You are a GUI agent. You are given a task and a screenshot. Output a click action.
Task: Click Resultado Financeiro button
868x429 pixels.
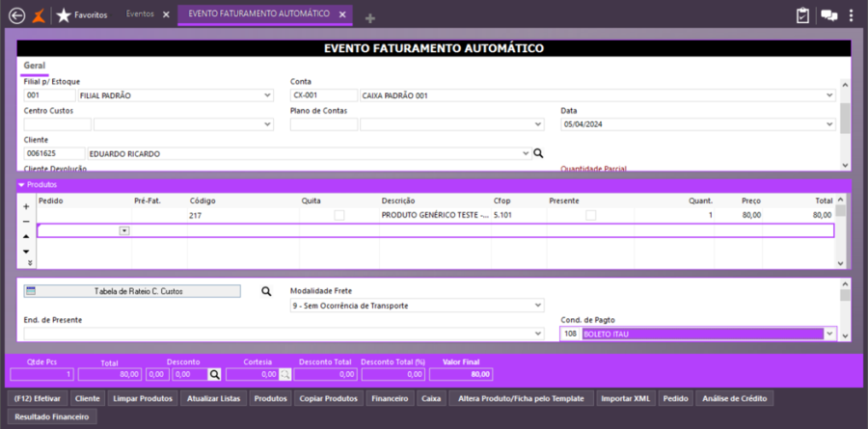click(x=52, y=416)
